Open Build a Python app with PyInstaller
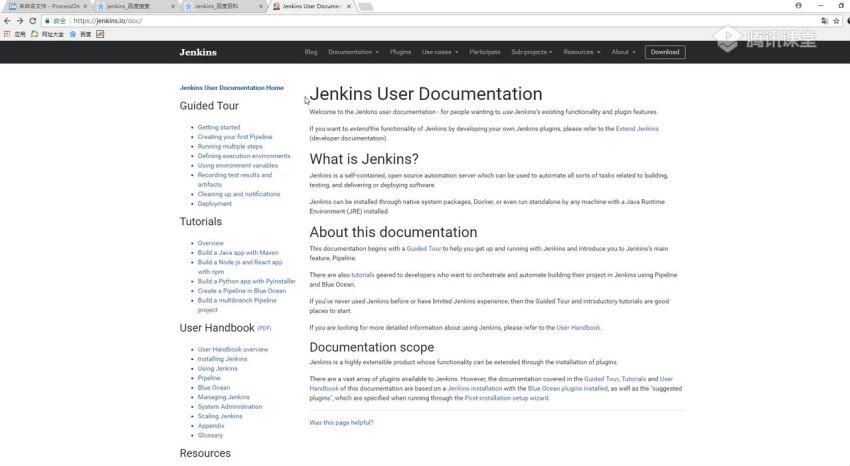 pos(246,281)
